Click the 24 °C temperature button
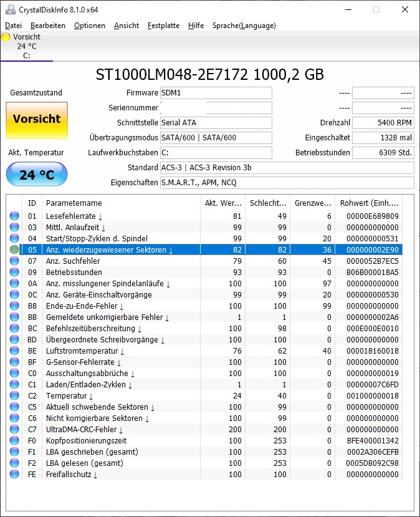420x517 pixels. click(37, 174)
